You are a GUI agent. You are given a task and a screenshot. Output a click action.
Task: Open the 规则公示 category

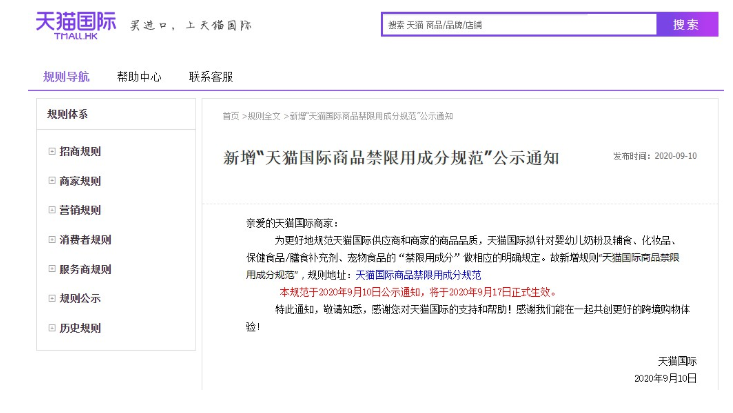pos(80,299)
